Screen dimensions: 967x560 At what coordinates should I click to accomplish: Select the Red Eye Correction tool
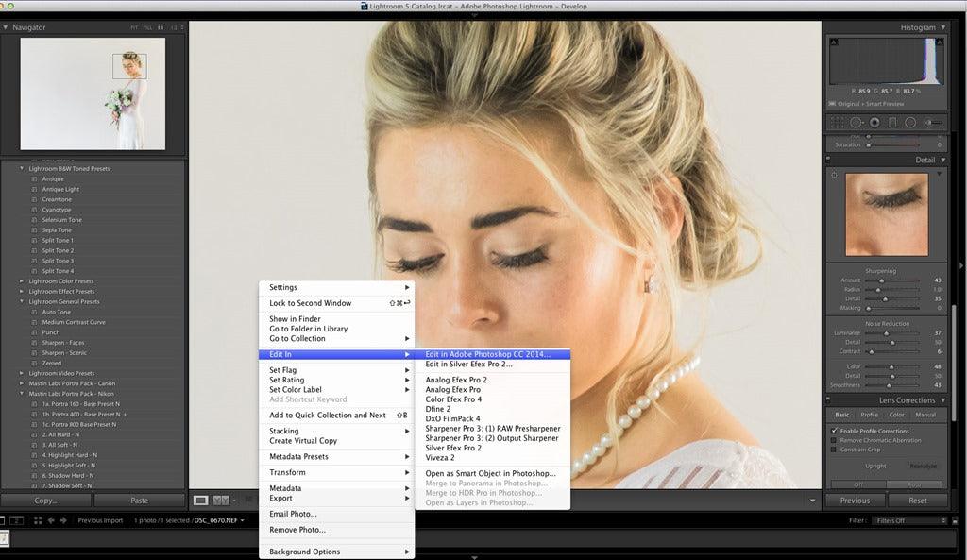pyautogui.click(x=874, y=122)
